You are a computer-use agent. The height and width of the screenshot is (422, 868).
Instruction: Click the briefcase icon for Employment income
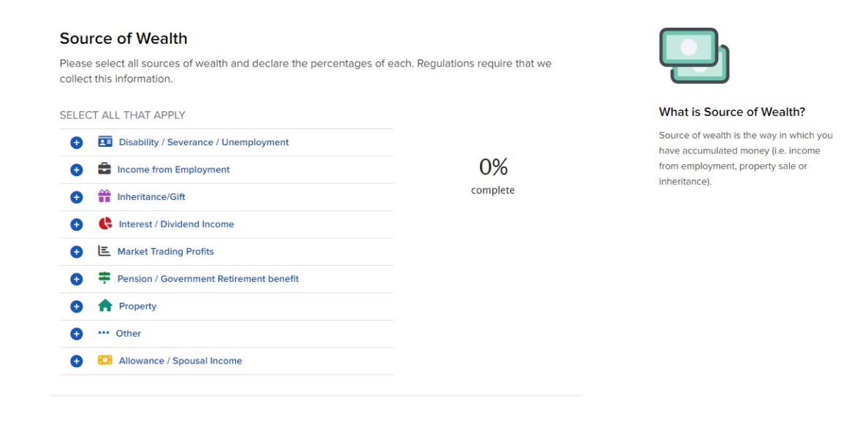(104, 169)
